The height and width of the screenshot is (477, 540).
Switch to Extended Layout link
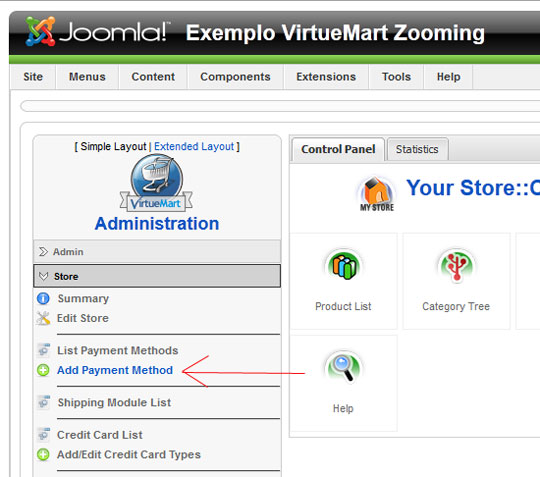pyautogui.click(x=194, y=146)
